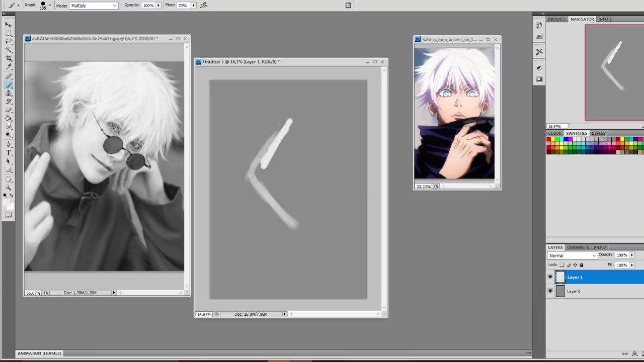Select the Eraser tool

point(9,110)
